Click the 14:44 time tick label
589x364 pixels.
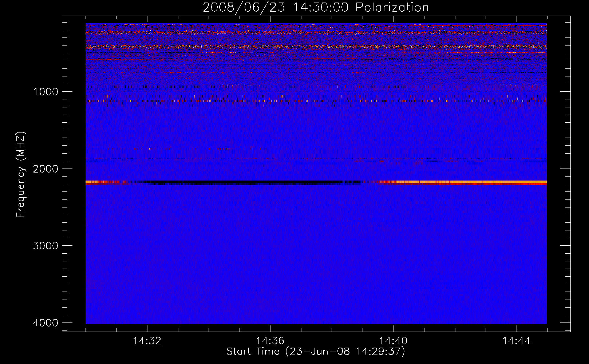pyautogui.click(x=516, y=341)
